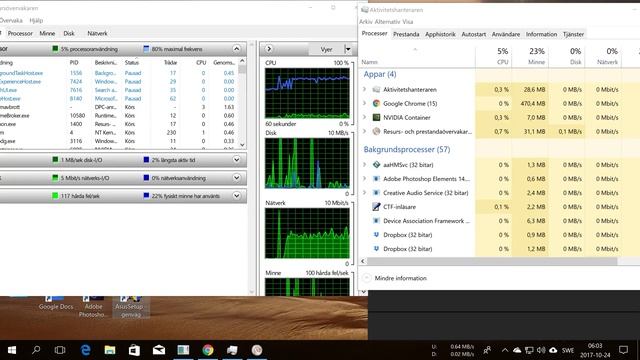640x360 pixels.
Task: Switch to Disk tab in Resource Monitor
Action: coord(69,33)
